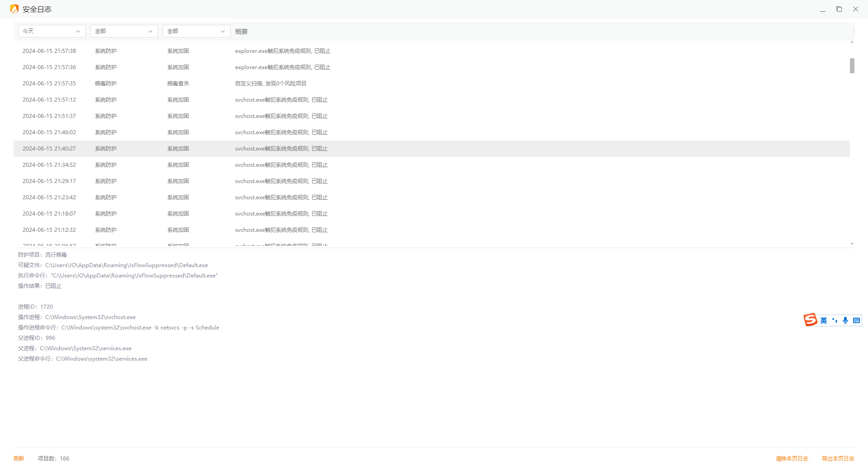Open the 今天 date filter dropdown
Screen dimensions: 868x470
coord(52,31)
